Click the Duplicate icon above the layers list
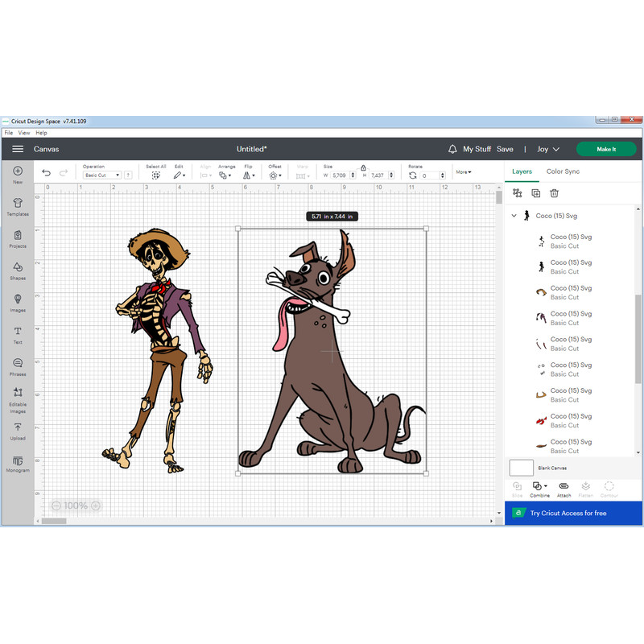This screenshot has height=644, width=644. 535,193
